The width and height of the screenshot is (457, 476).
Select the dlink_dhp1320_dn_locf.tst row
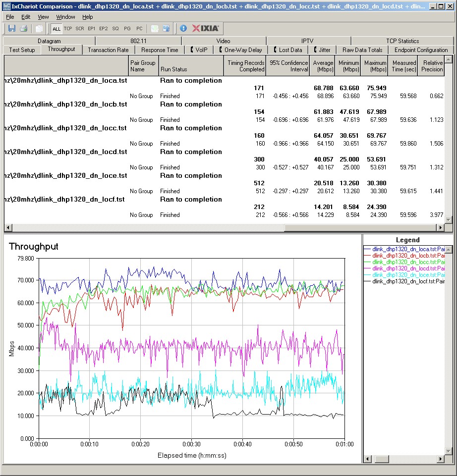(224, 200)
